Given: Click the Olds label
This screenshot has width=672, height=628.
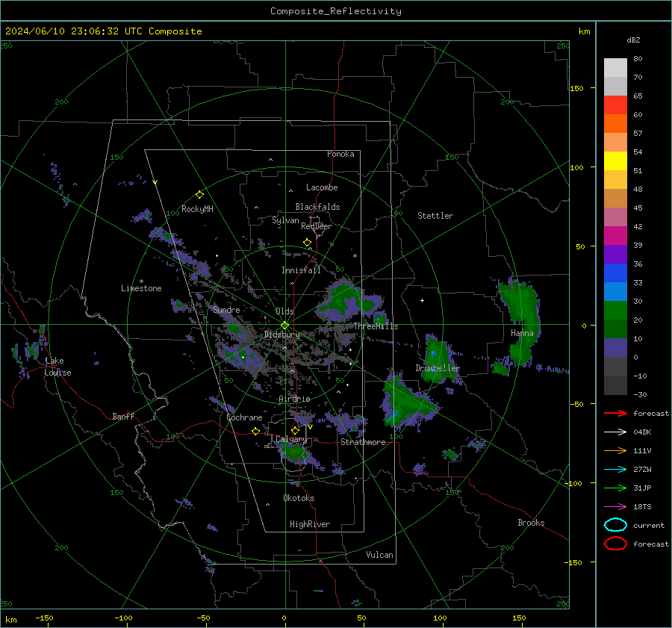Looking at the screenshot, I should click(284, 311).
